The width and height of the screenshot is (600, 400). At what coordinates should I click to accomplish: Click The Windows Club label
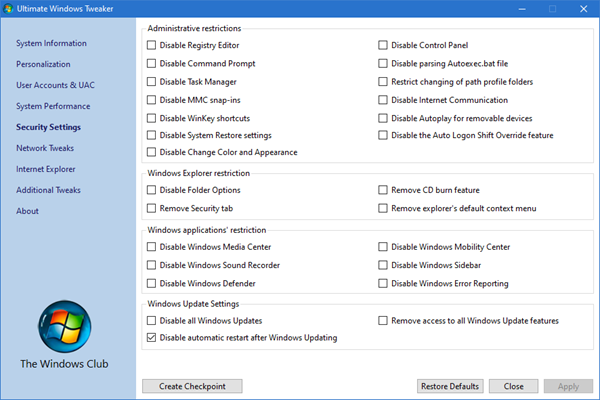(64, 363)
